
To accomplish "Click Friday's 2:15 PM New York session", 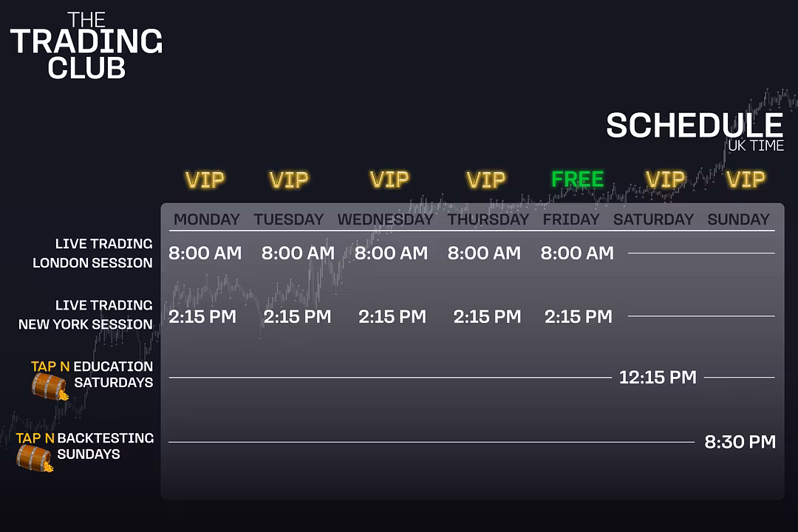I will (579, 317).
